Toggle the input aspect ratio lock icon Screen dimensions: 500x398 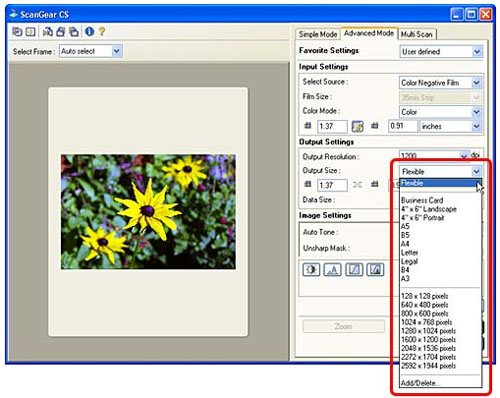pyautogui.click(x=357, y=126)
